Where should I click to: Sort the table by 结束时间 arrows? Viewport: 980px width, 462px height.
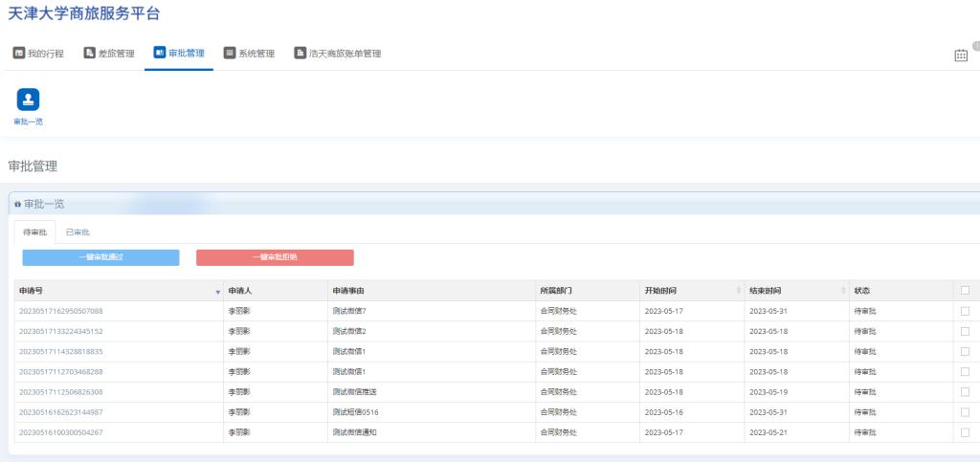842,291
